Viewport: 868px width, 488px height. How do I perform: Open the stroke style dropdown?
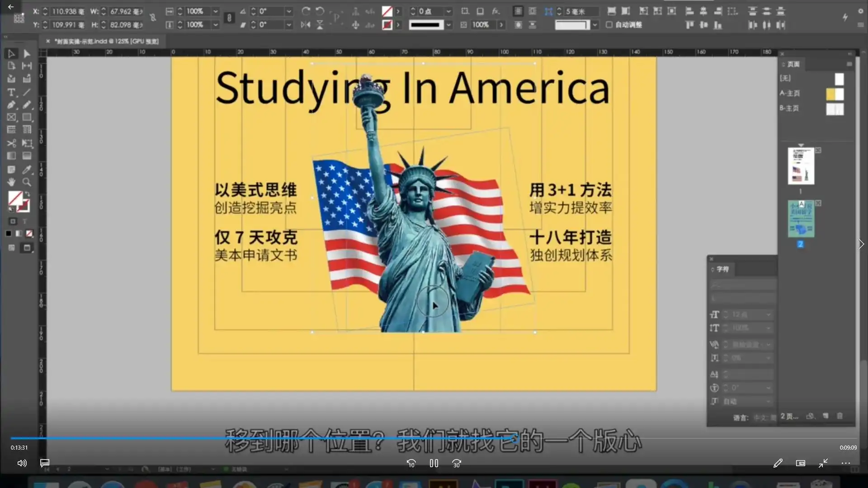[448, 25]
